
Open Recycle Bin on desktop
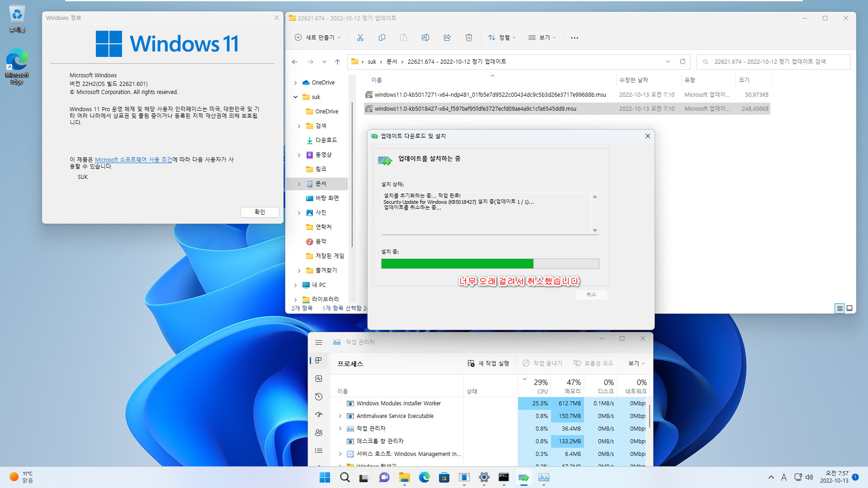[x=17, y=19]
